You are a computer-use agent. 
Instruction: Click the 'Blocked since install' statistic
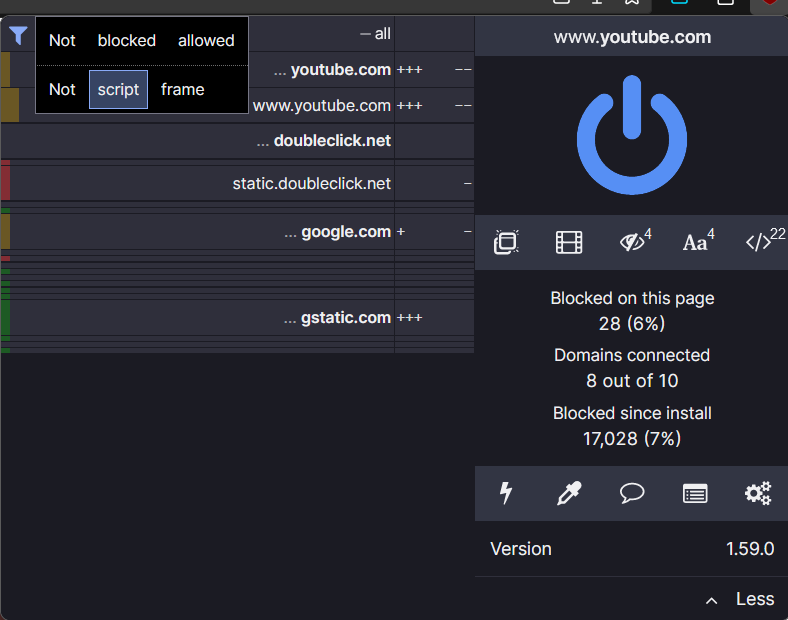click(632, 426)
